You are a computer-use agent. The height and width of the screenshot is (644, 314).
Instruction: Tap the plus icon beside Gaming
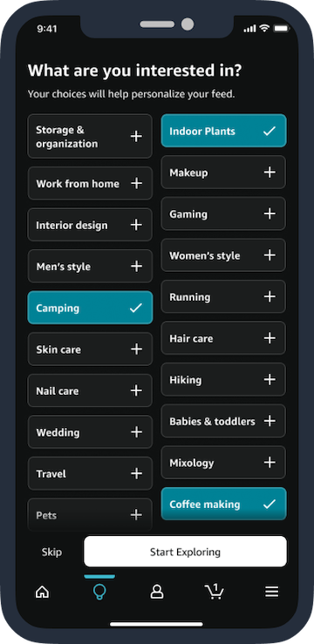click(x=270, y=214)
